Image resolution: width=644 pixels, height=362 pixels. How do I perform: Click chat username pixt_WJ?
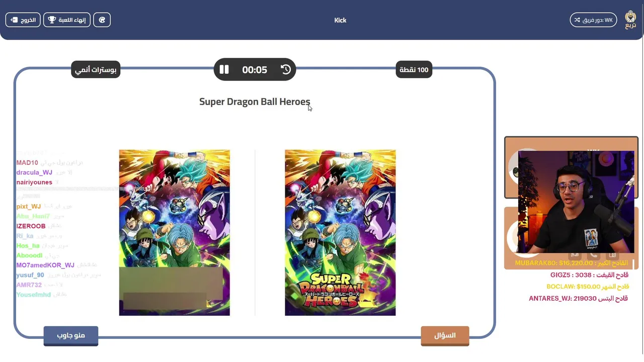pyautogui.click(x=29, y=207)
